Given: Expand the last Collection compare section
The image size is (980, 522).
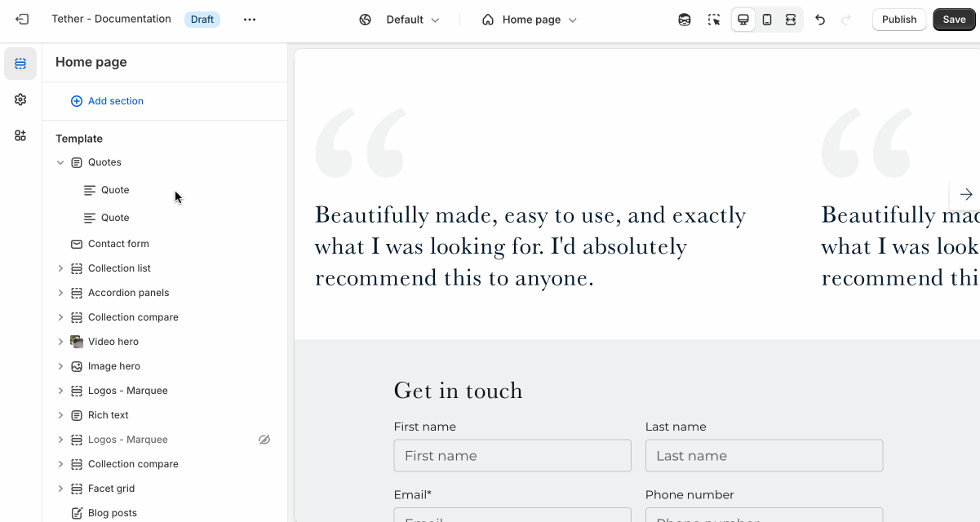Looking at the screenshot, I should (x=60, y=464).
